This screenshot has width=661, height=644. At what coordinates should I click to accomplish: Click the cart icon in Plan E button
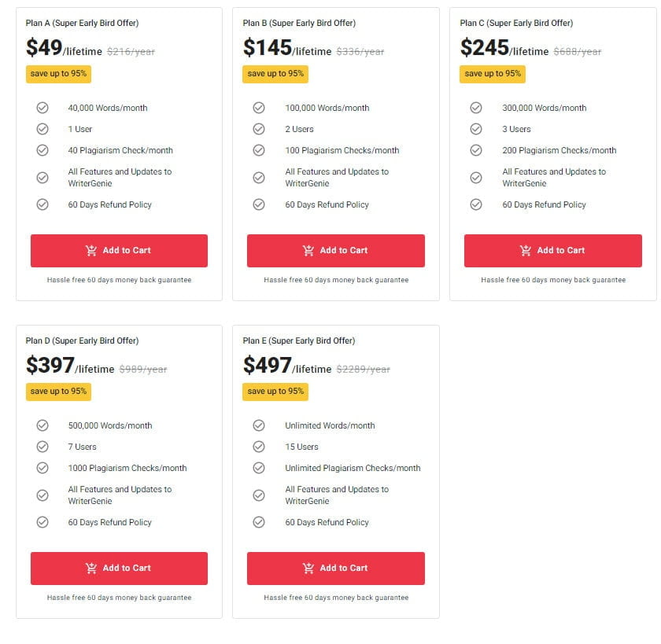[308, 569]
